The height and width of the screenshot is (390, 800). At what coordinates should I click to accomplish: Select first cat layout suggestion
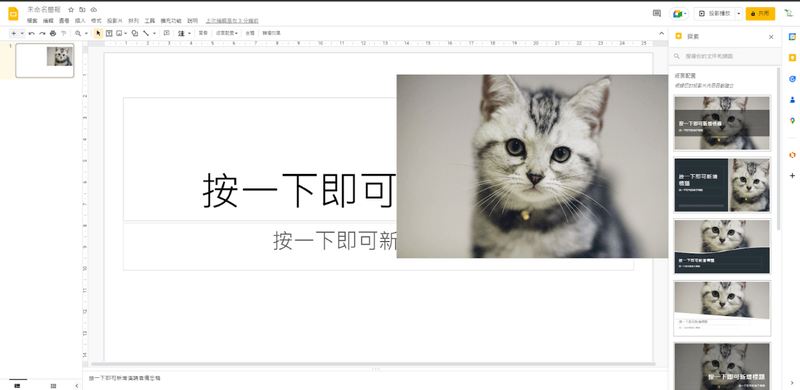click(x=722, y=123)
